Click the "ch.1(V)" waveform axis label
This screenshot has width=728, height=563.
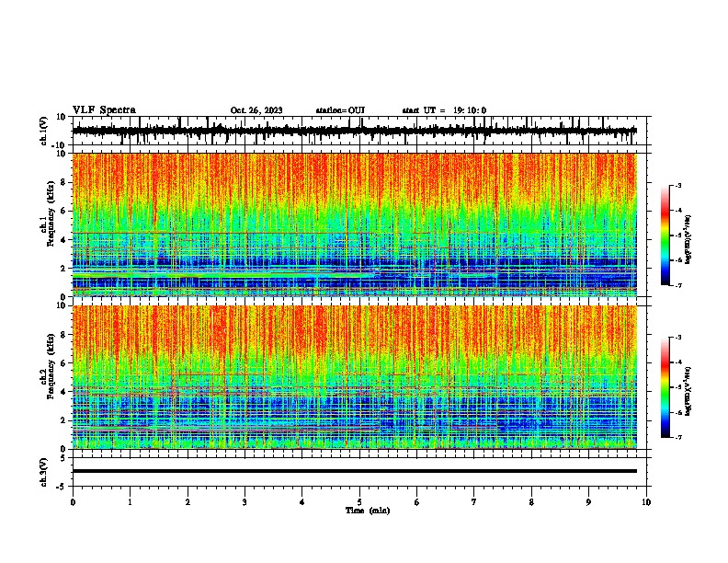pos(44,131)
